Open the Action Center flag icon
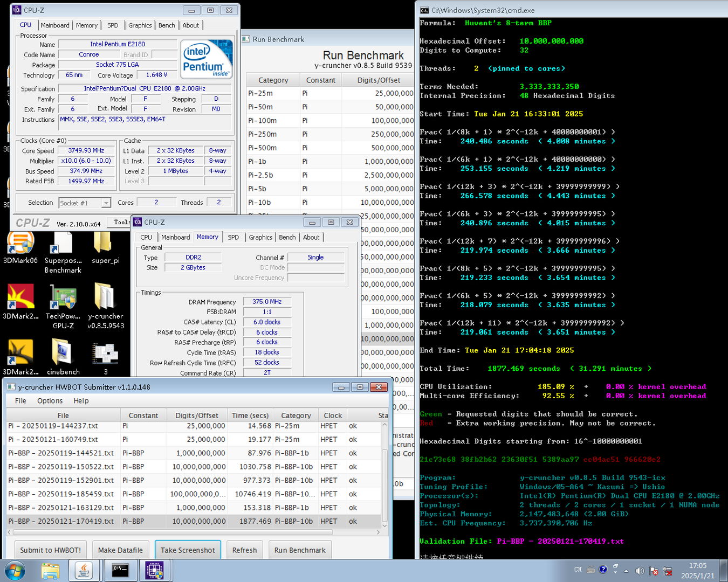Screen dimensions: 728x582 tap(654, 571)
